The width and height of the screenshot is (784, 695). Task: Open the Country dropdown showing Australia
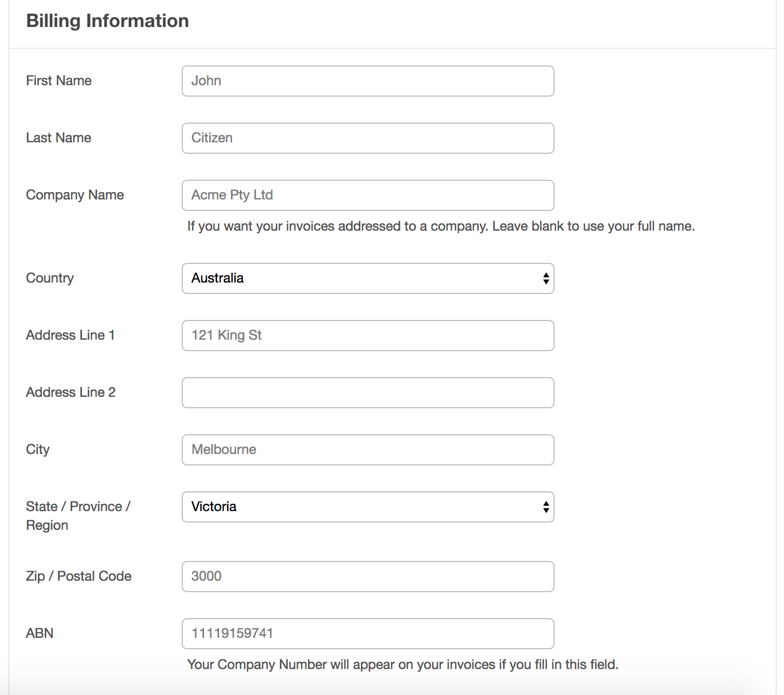point(368,278)
